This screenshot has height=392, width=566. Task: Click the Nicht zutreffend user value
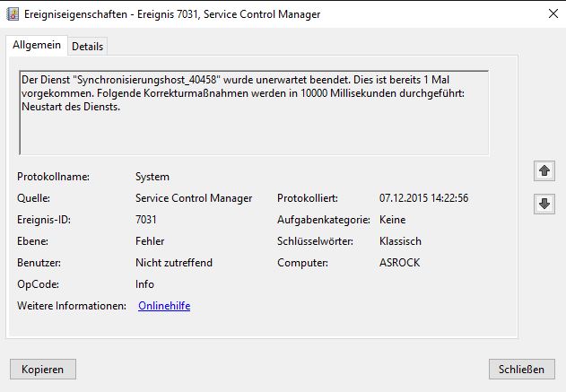coord(174,263)
